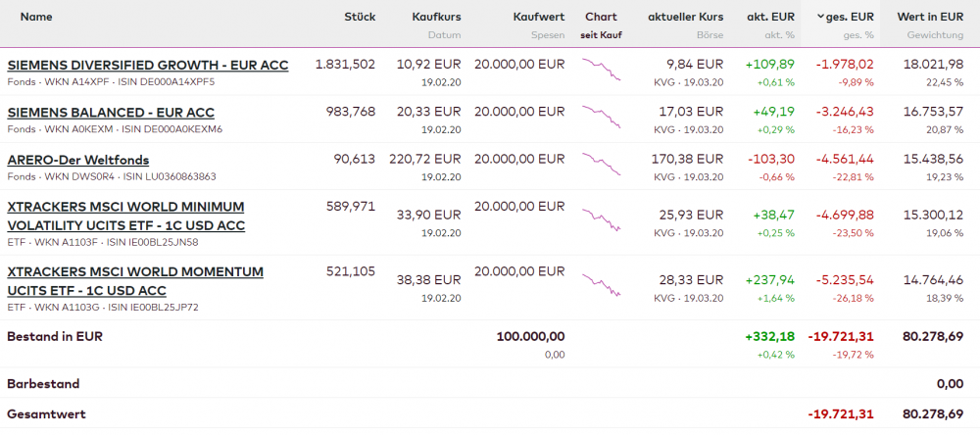
Task: Open the Siemens Diversified Growth sparkline chart
Action: point(601,70)
